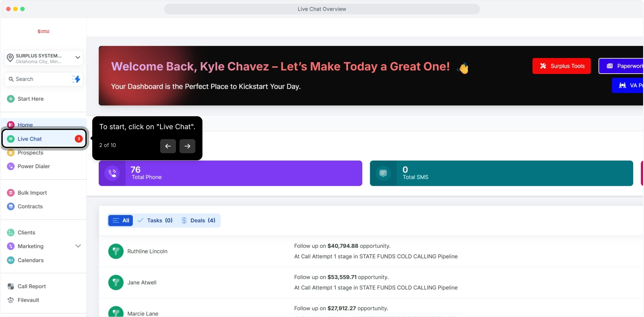
Task: Open Bulk Import from sidebar icon
Action: [11, 193]
